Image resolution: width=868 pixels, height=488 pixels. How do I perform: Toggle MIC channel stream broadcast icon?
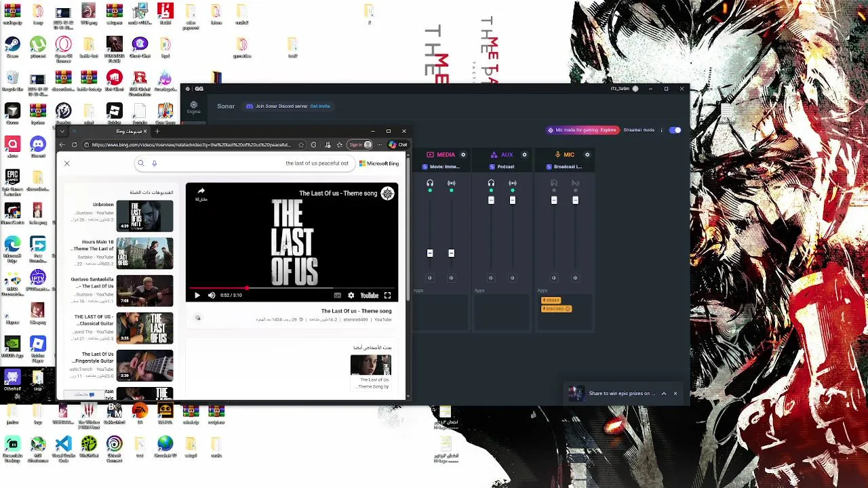point(576,183)
